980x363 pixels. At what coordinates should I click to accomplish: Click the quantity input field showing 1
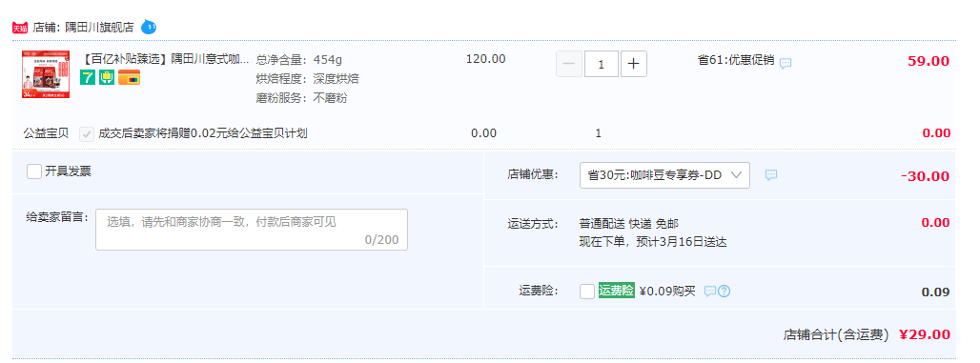point(602,64)
